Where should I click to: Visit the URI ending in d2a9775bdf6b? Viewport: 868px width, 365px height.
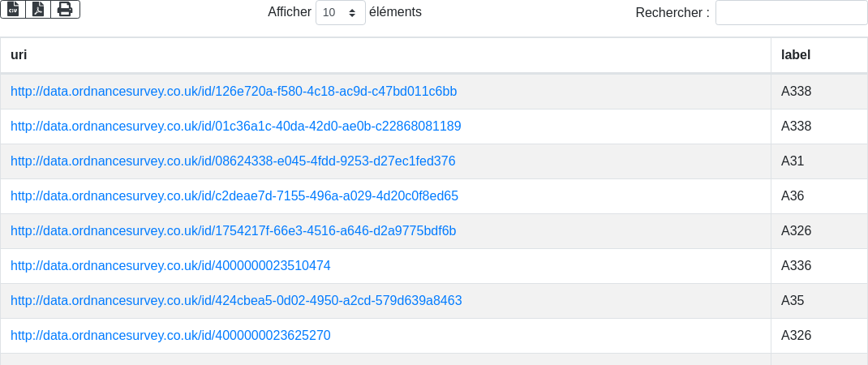(x=233, y=231)
